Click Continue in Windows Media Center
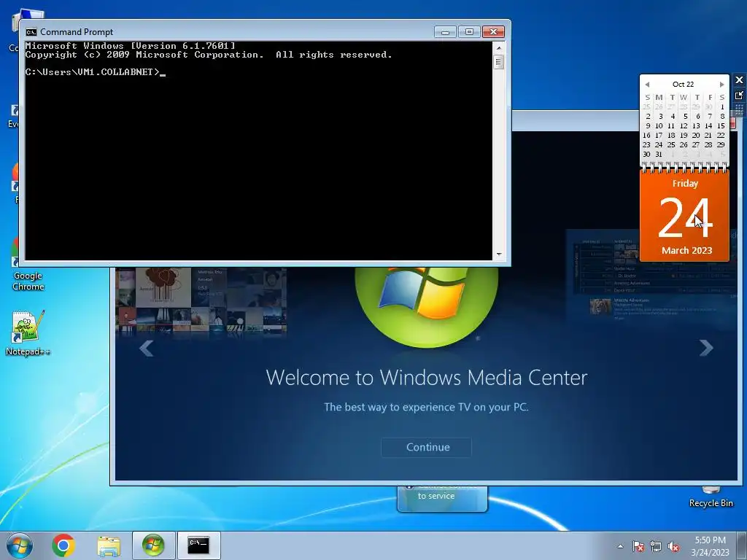 coord(427,447)
